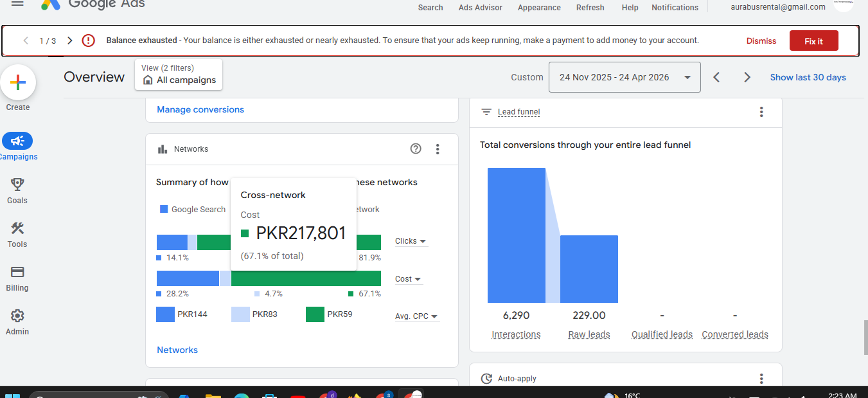Open the Lead funnel options menu
Viewport: 868px width, 398px height.
[x=761, y=111]
